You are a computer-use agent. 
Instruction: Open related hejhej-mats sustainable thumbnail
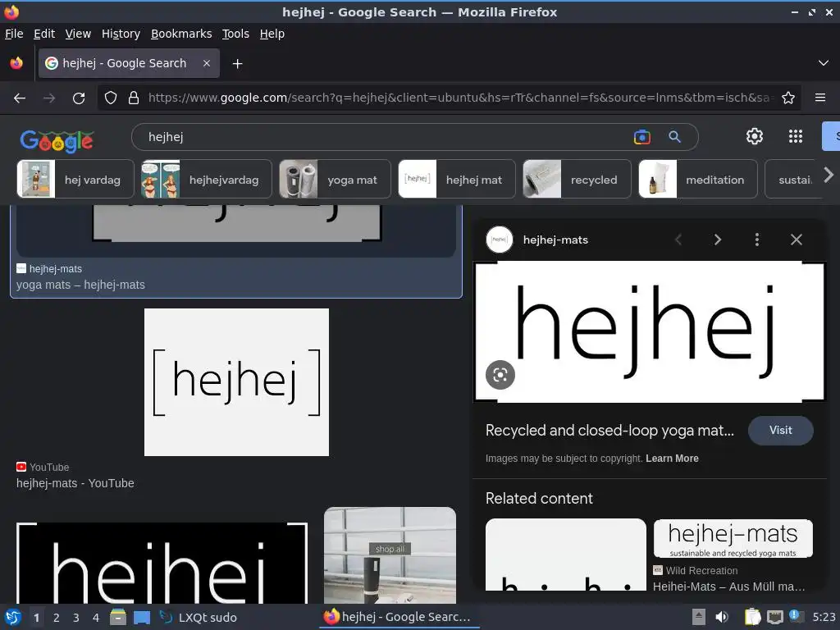click(x=733, y=538)
